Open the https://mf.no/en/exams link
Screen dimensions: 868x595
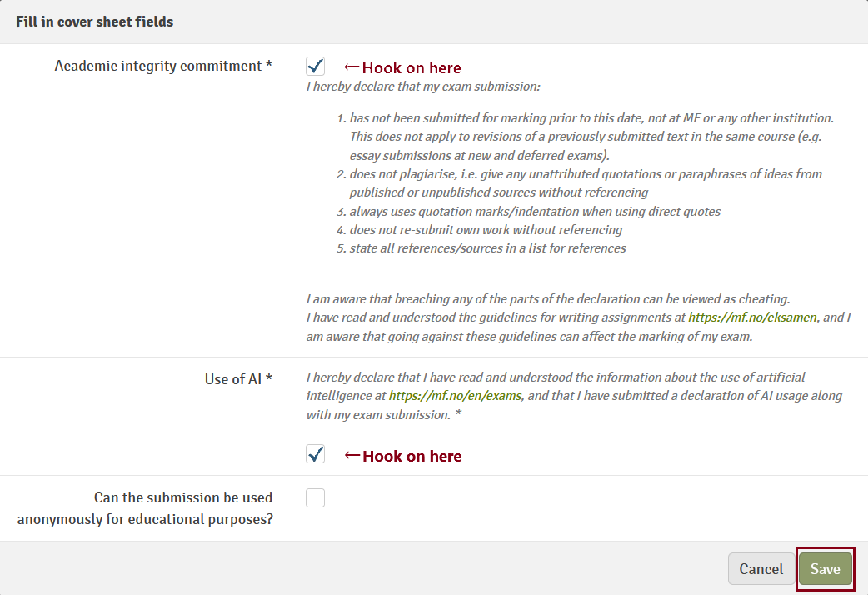click(x=455, y=396)
